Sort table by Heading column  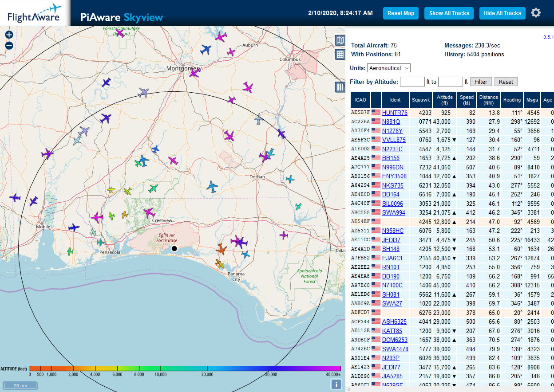tap(512, 100)
